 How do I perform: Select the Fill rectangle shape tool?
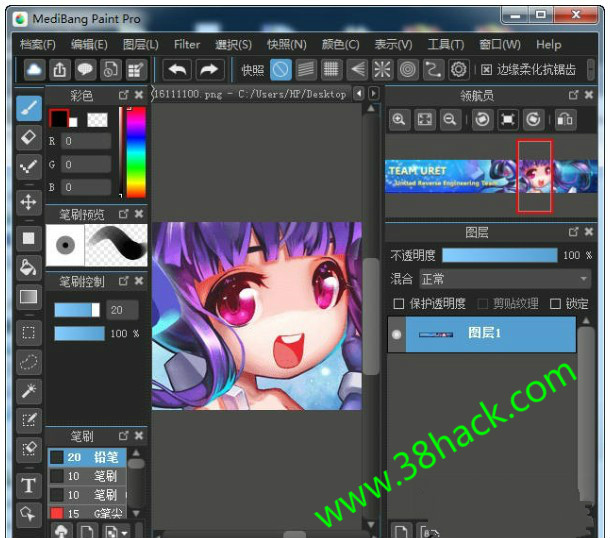click(x=29, y=238)
